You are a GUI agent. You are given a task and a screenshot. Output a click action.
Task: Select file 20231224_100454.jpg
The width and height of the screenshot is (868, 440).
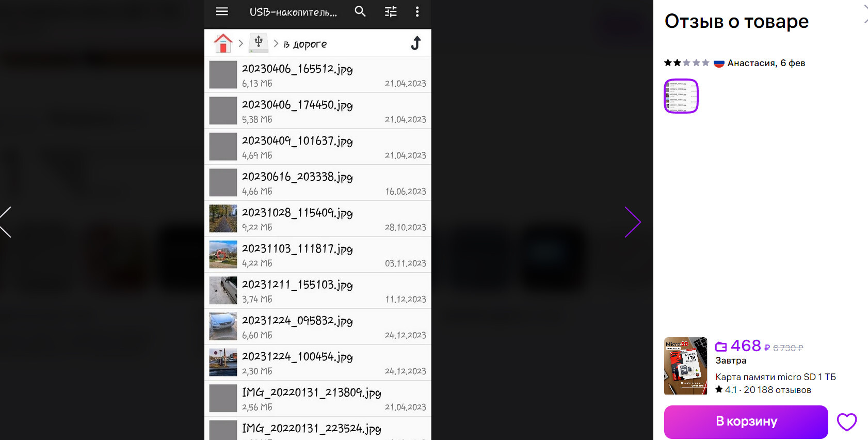(x=318, y=363)
